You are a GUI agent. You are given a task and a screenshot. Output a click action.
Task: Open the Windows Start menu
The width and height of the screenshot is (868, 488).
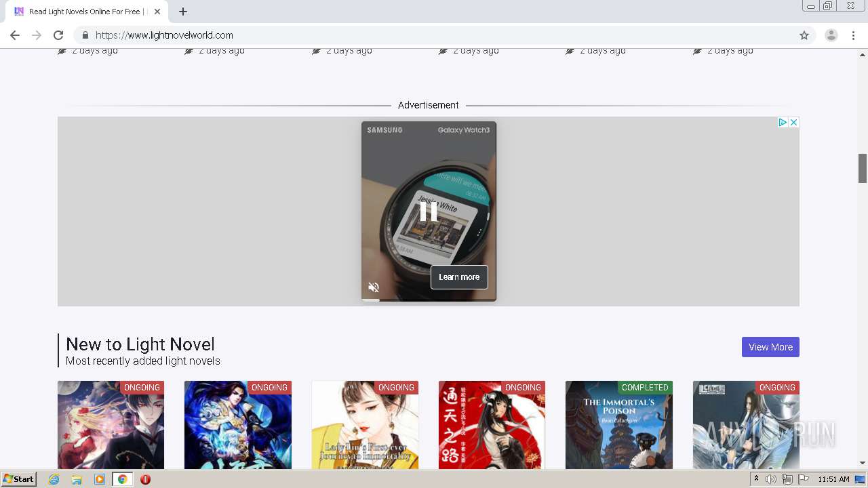pyautogui.click(x=19, y=479)
